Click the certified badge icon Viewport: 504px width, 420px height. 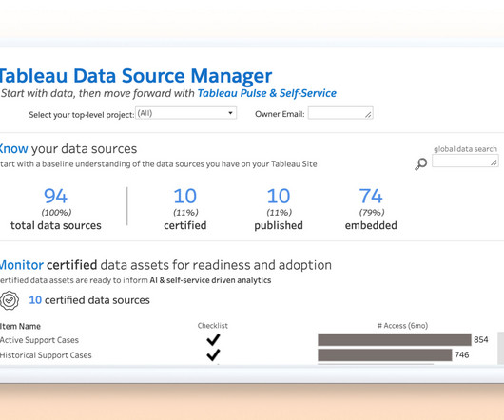(x=10, y=300)
